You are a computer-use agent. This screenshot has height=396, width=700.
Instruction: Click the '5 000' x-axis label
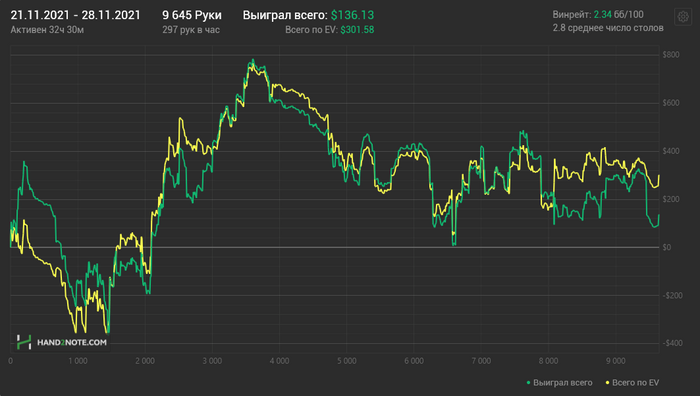point(347,361)
